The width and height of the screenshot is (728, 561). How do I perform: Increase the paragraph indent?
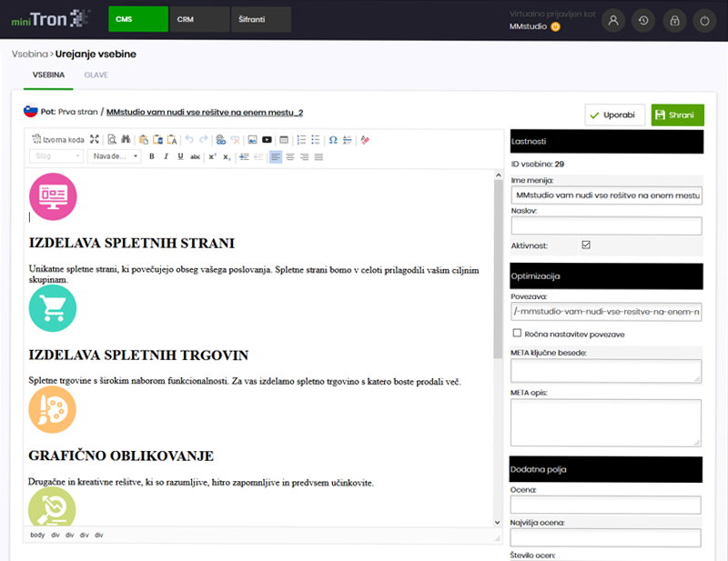coord(244,156)
